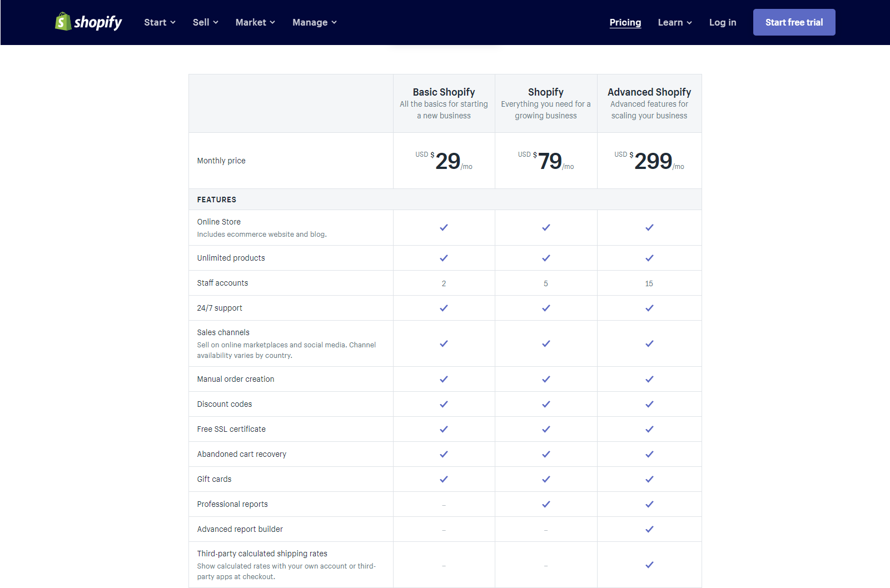Click the Staff accounts row label

tap(222, 283)
